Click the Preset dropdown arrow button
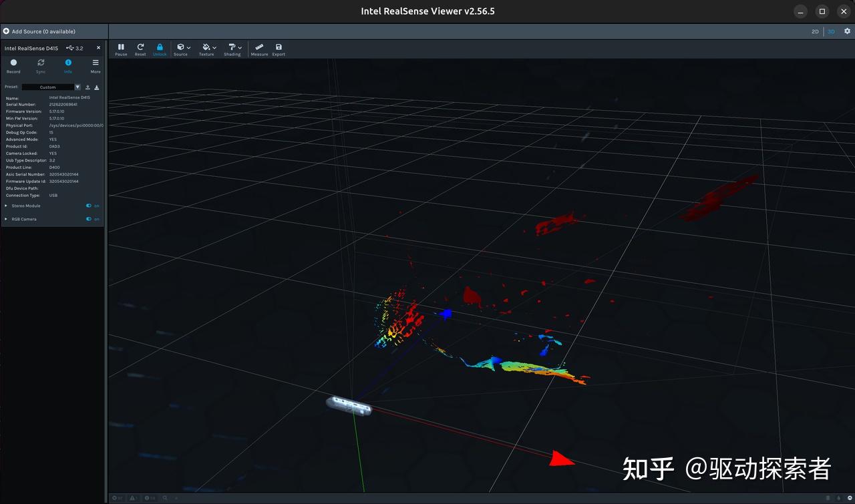 (x=77, y=87)
